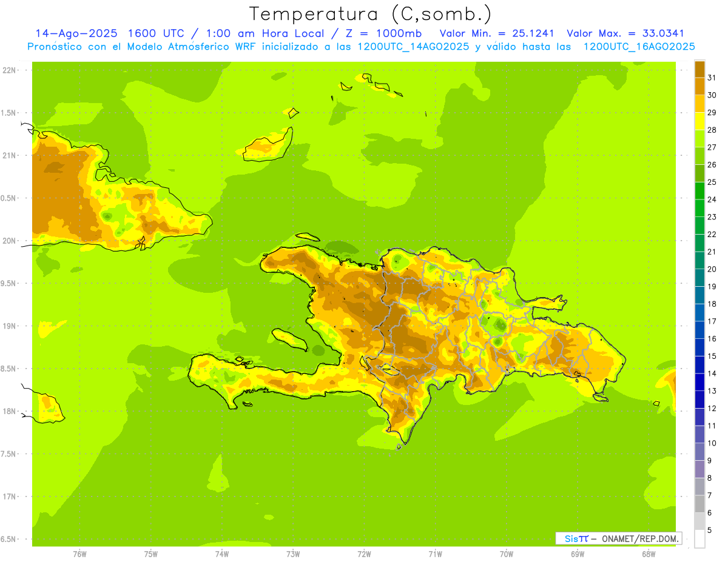Viewport: 728px width, 562px height.
Task: Click the "19N" latitude label
Action: click(10, 326)
